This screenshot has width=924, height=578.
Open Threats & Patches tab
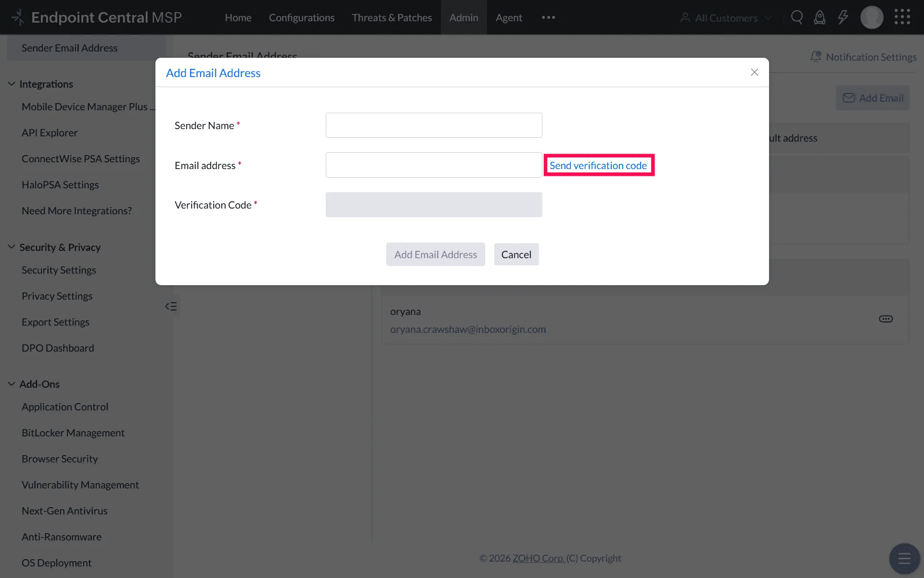pos(392,18)
